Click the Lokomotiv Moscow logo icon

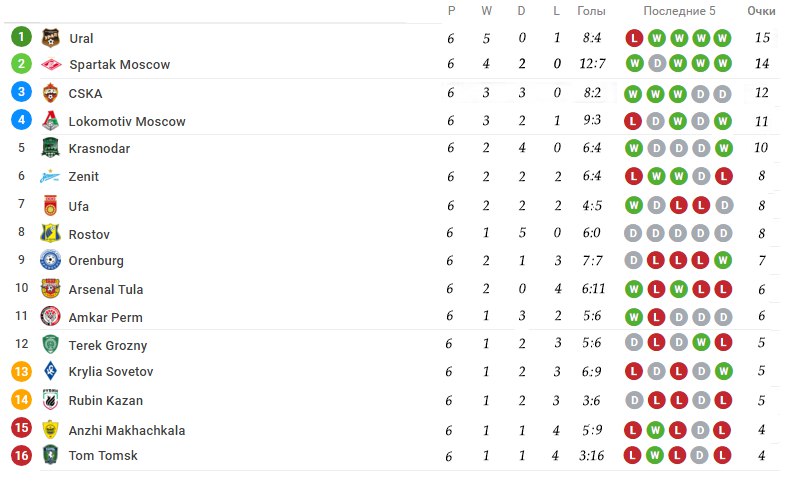click(x=50, y=121)
